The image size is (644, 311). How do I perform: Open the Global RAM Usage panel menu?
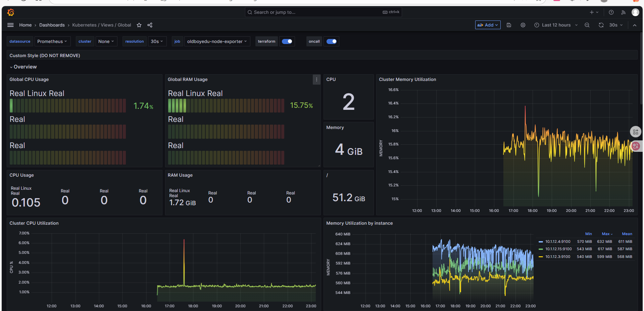pyautogui.click(x=316, y=80)
